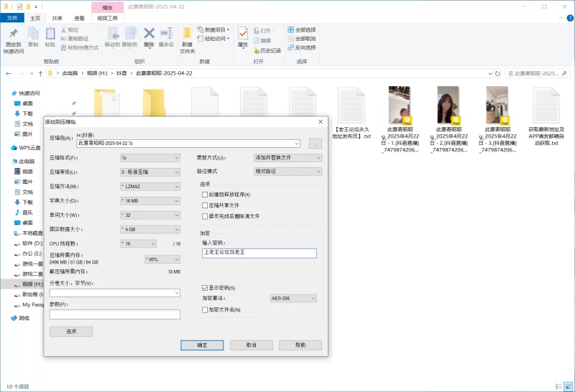Click the refresh icon beside the address bar
Viewport: 575px width, 392px height.
tap(497, 74)
